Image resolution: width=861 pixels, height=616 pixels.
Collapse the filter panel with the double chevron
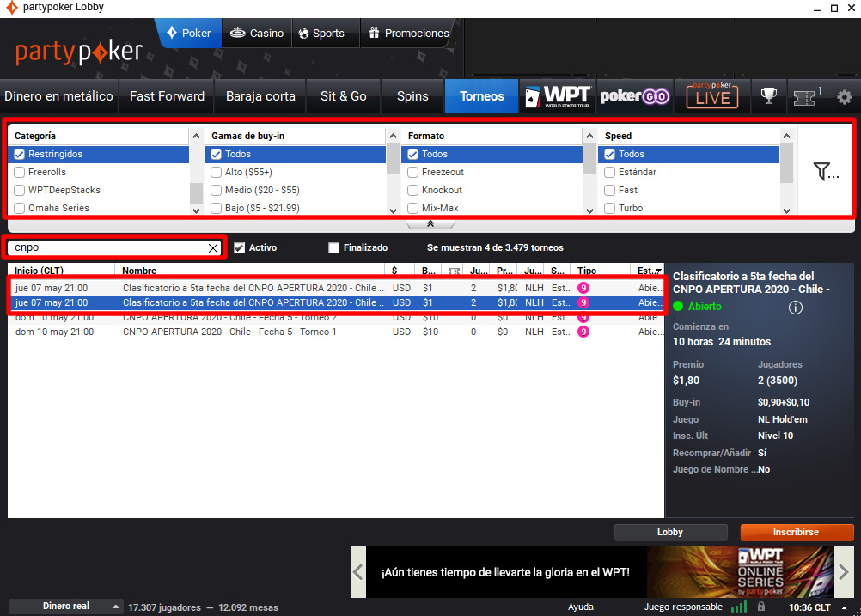(x=430, y=224)
